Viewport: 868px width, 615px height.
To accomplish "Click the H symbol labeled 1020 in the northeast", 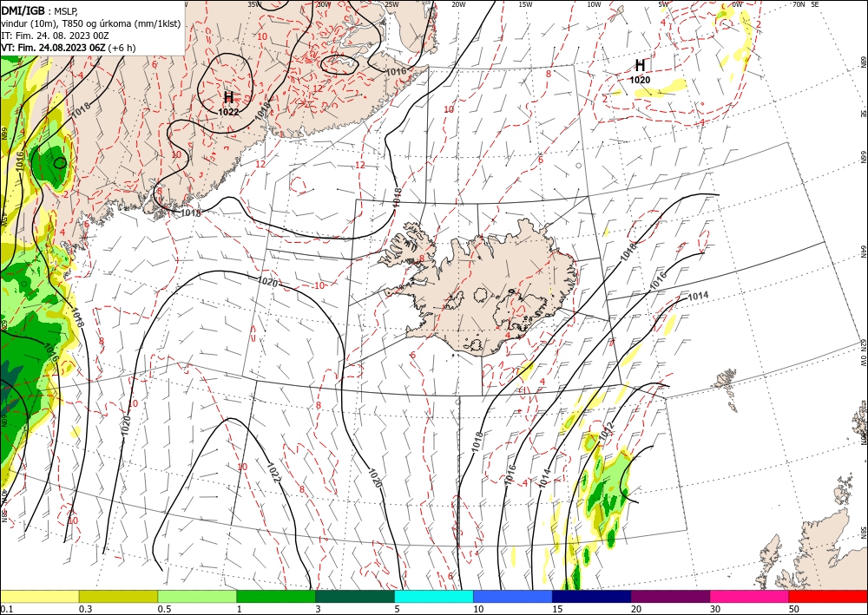I will tap(640, 66).
